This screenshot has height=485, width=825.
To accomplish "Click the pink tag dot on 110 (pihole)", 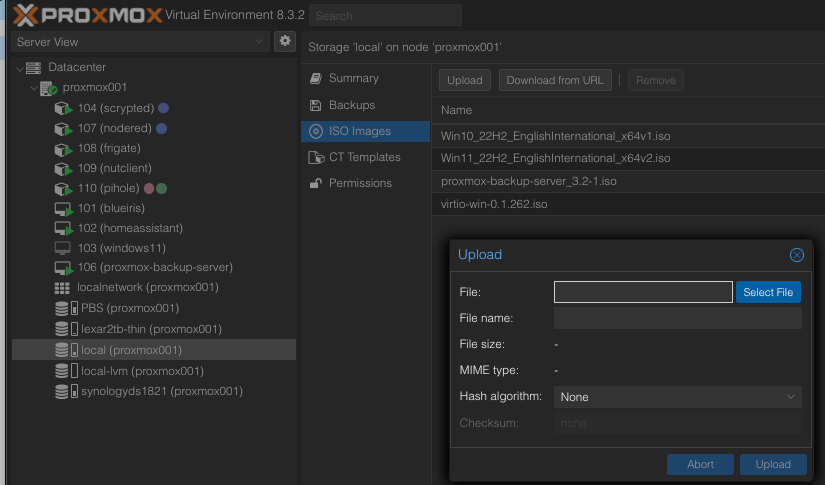I will (x=149, y=188).
